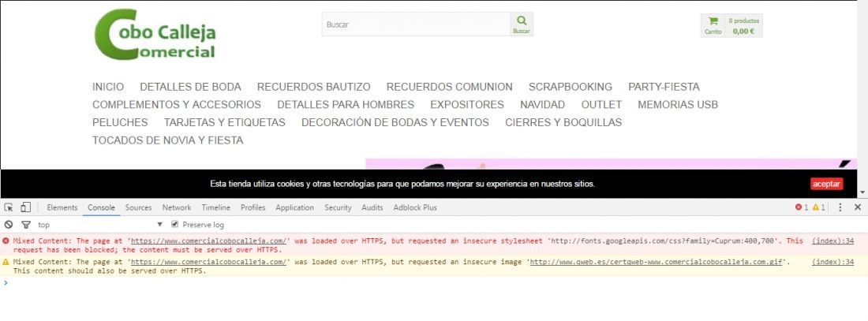Click the (index):34 source link on the error row
The image size is (868, 321).
pyautogui.click(x=832, y=241)
